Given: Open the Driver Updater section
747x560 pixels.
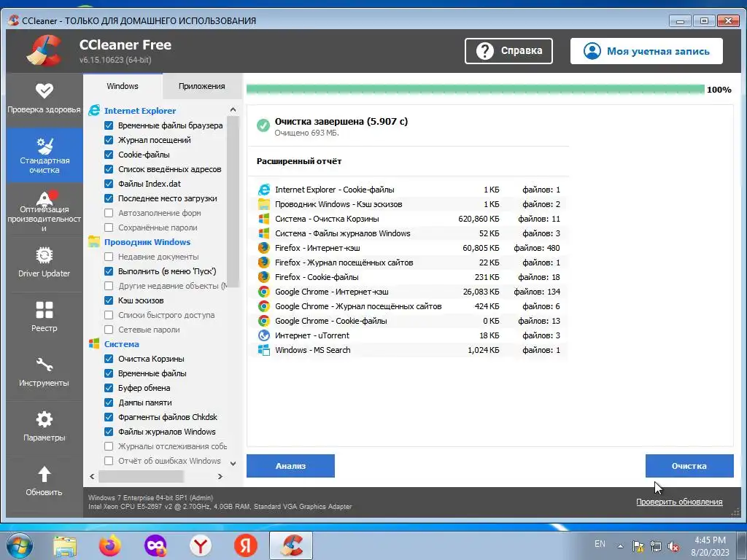Looking at the screenshot, I should (x=44, y=264).
